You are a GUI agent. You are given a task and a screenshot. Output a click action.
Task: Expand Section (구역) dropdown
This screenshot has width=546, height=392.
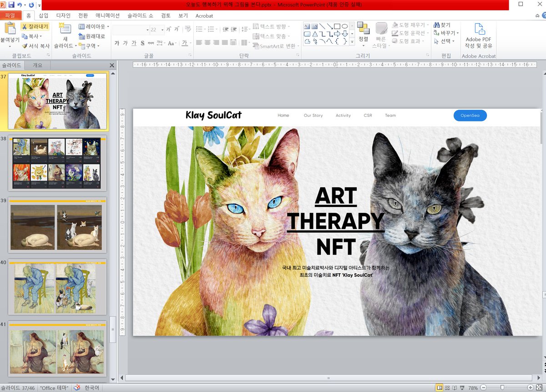pyautogui.click(x=98, y=46)
